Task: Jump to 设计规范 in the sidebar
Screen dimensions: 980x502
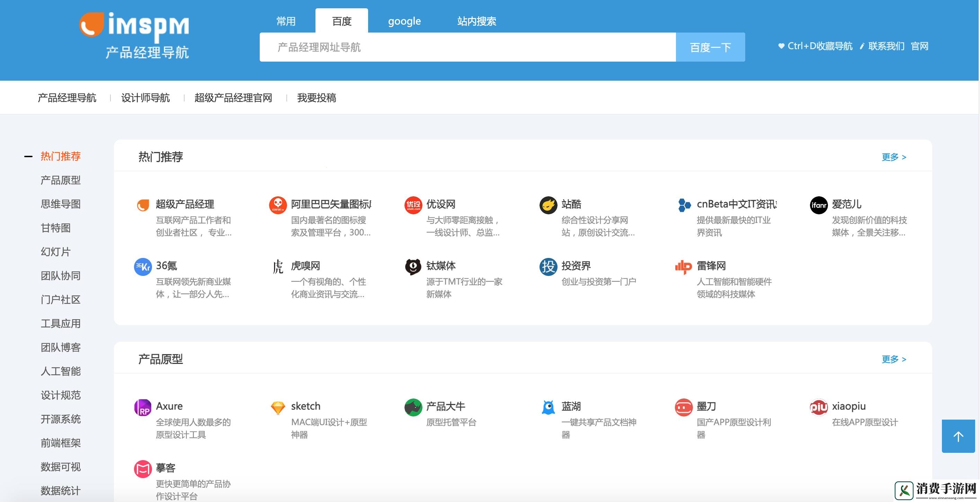Action: click(61, 395)
